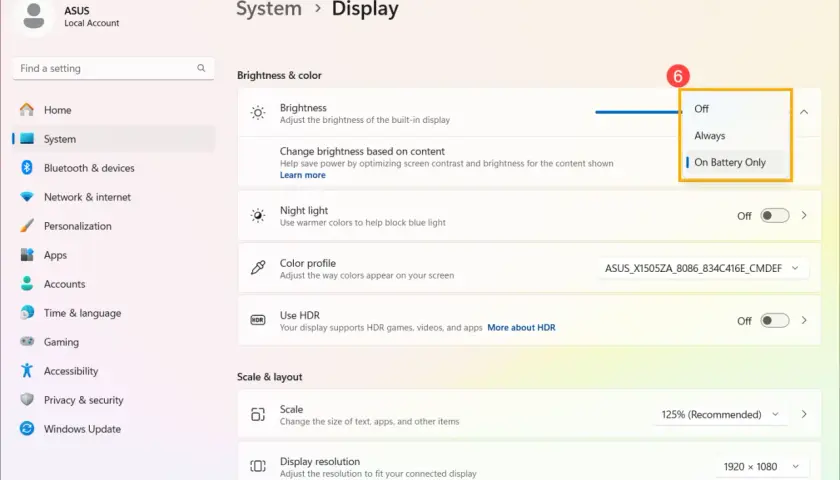Screen dimensions: 840x480
Task: Open Scale advanced settings arrow
Action: point(804,414)
